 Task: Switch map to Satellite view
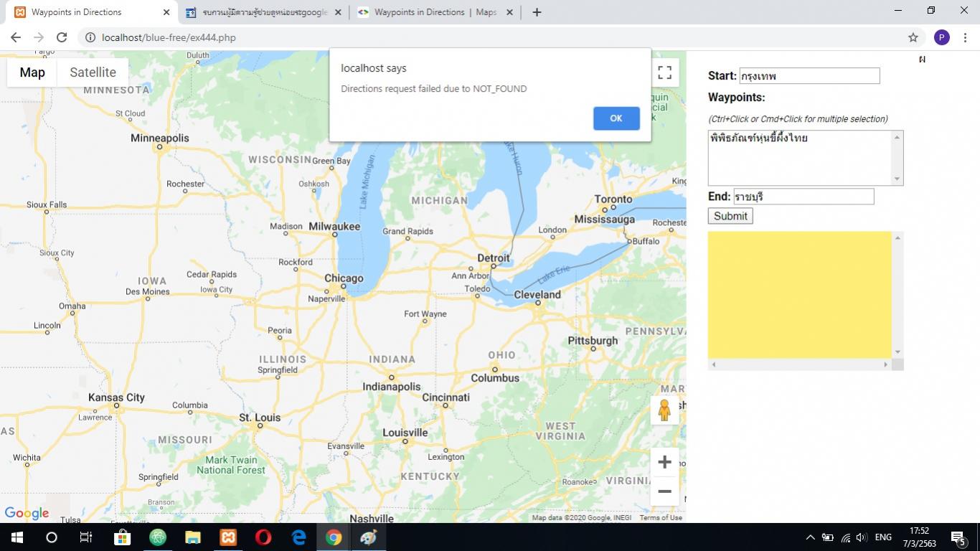93,72
